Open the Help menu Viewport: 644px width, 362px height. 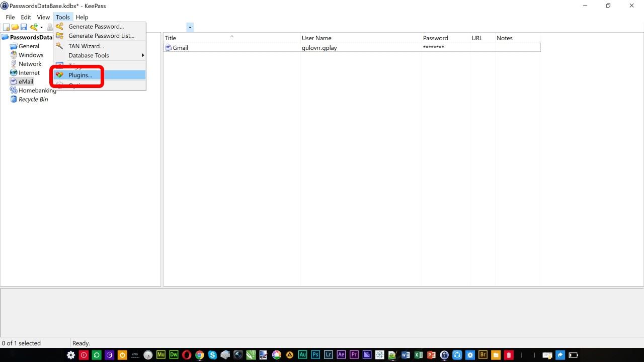pyautogui.click(x=82, y=17)
